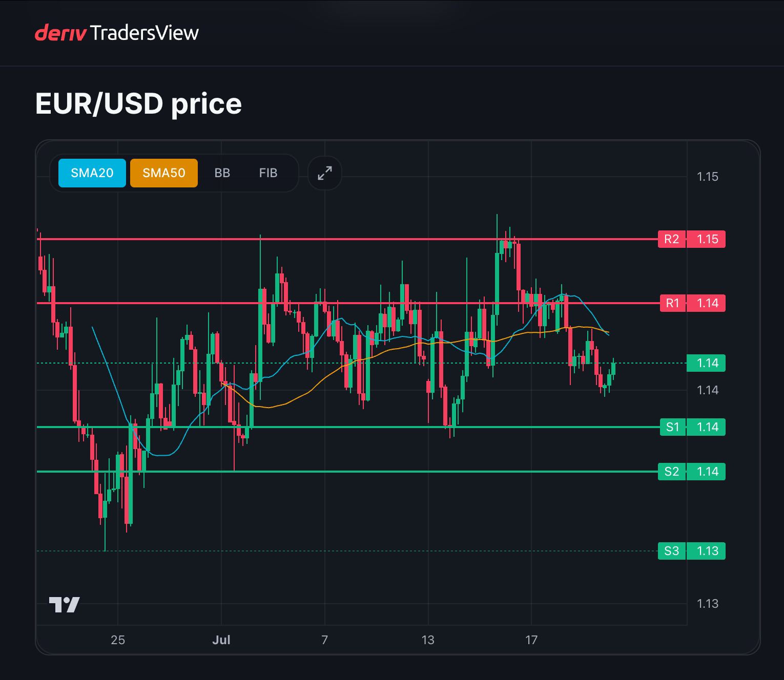Click the plain 1.15 gridline label at the top of the price axis
The image size is (784, 680).
pos(708,177)
